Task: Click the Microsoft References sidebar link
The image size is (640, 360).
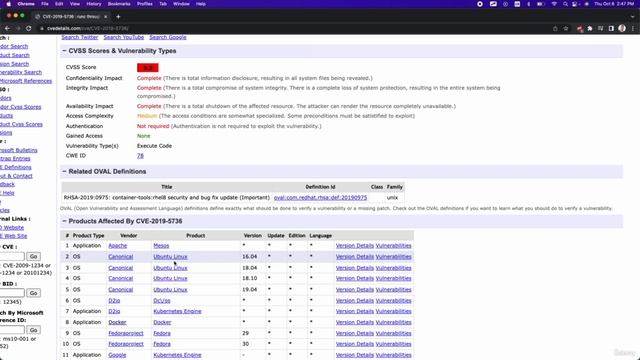Action: click(26, 81)
